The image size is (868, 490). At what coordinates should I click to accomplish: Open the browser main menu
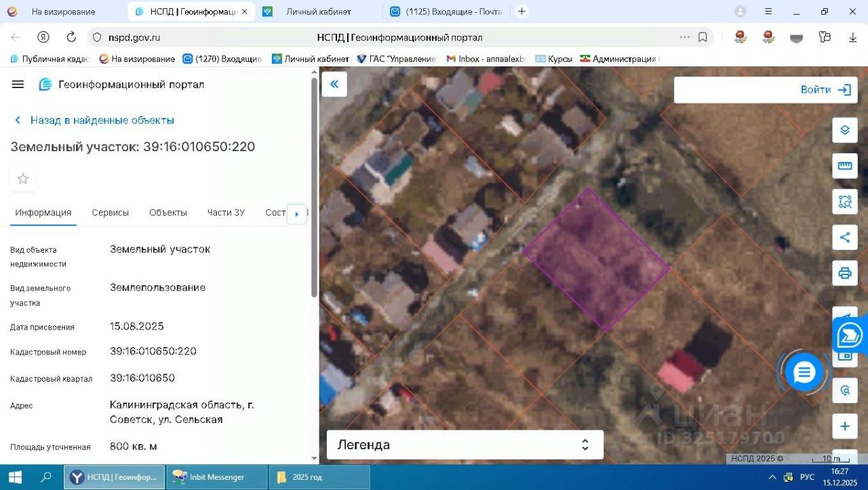tap(768, 12)
